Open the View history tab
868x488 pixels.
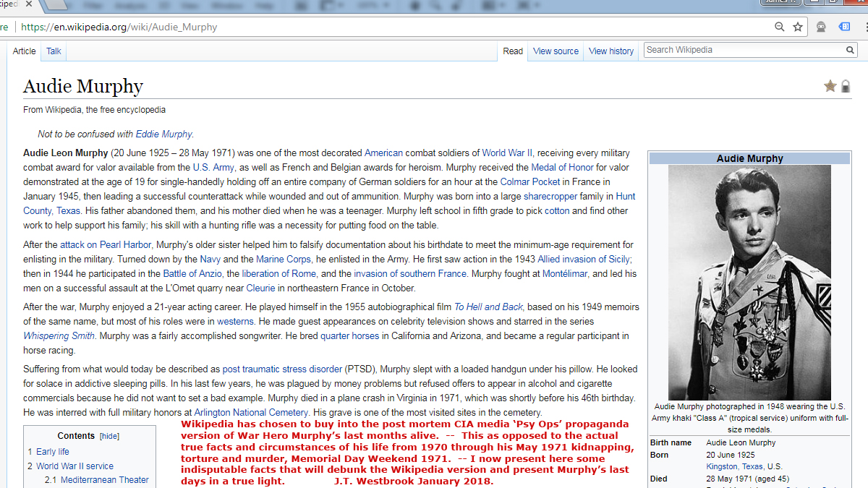click(x=610, y=51)
